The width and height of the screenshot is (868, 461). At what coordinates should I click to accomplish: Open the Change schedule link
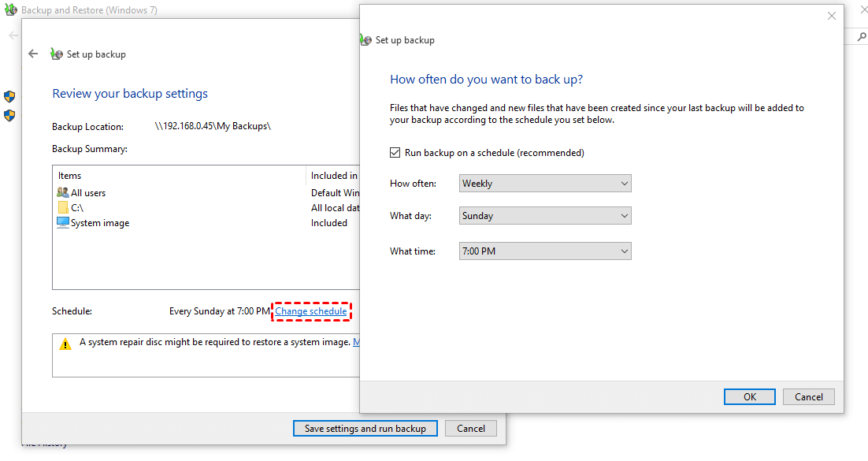[311, 311]
